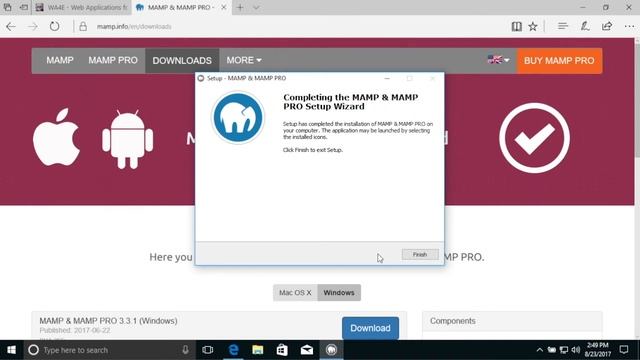
Task: Refresh the mamp.info page
Action: click(54, 27)
